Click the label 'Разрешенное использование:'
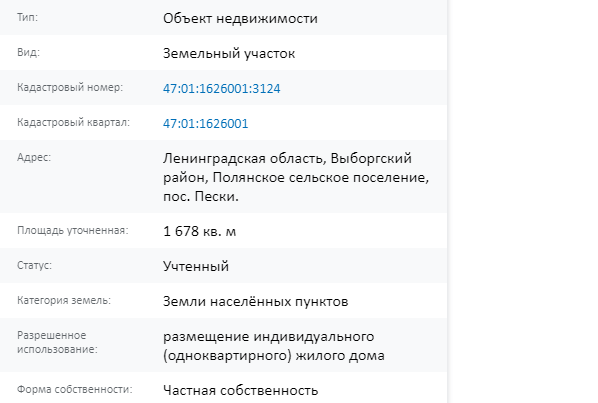The image size is (598, 403). (57, 342)
